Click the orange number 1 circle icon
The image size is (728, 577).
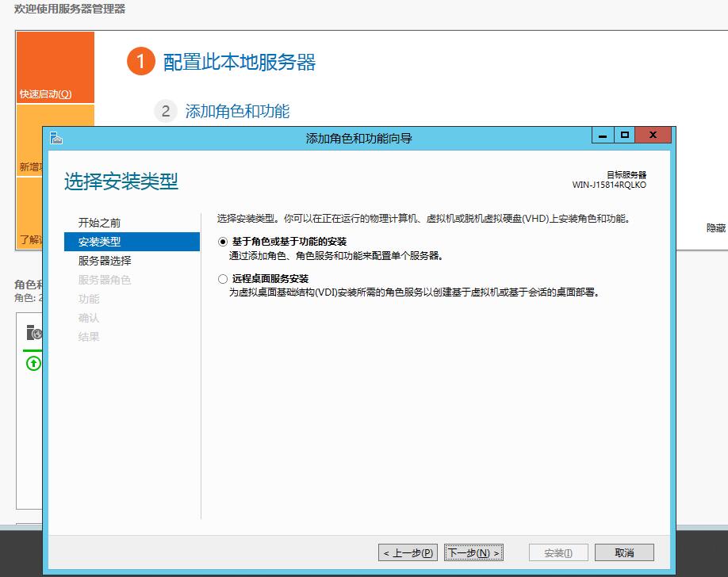(140, 62)
